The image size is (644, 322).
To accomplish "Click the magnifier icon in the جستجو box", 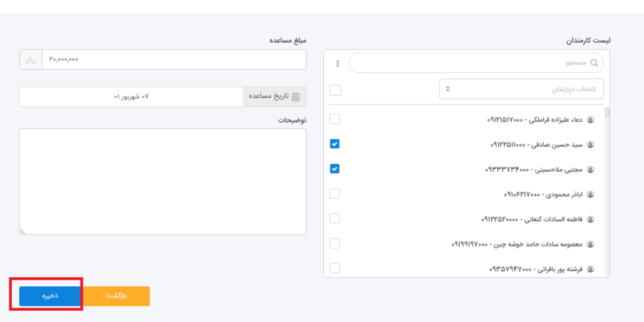I will (593, 63).
